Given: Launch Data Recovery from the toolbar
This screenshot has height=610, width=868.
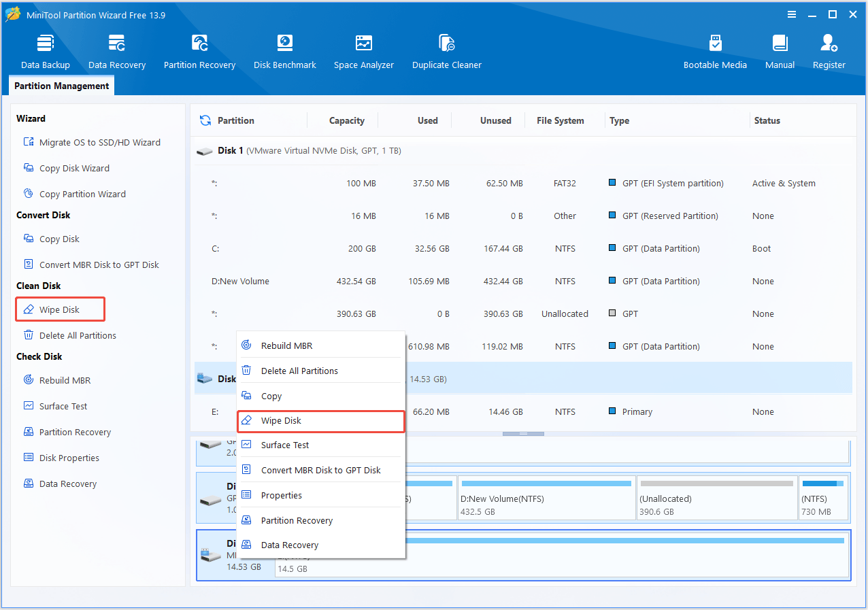Looking at the screenshot, I should [117, 52].
